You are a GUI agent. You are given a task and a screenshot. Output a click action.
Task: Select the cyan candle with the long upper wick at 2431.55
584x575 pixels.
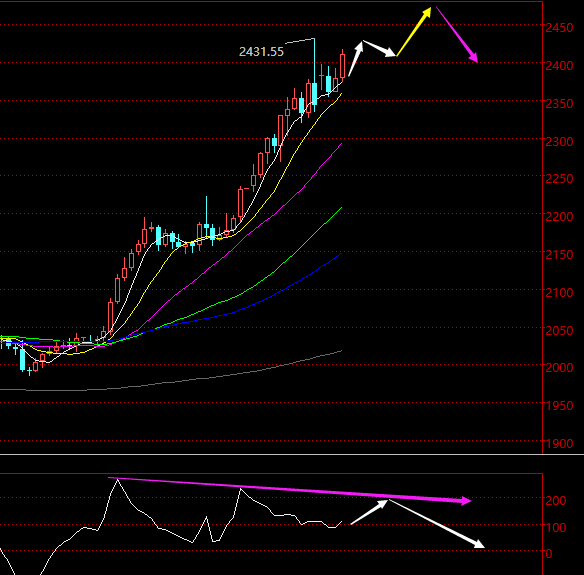(x=315, y=74)
